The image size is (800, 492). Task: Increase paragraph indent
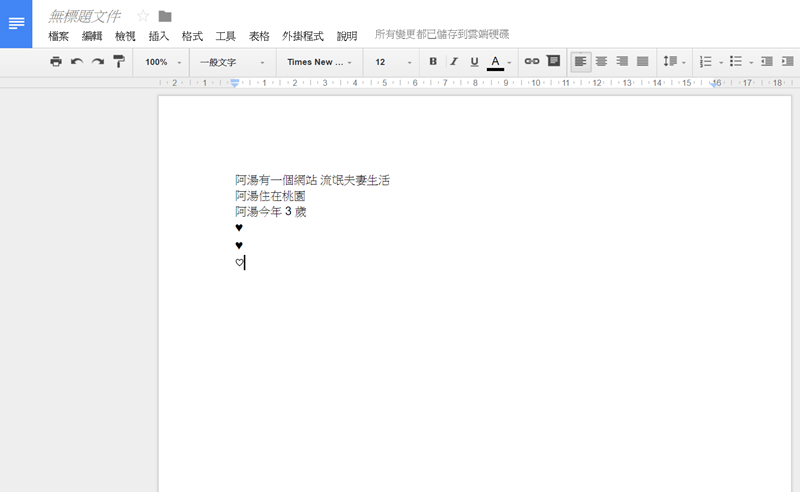tap(787, 62)
